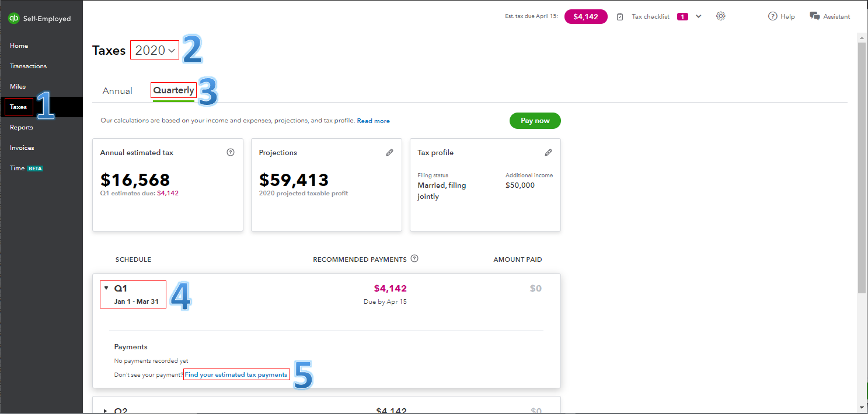Click the Tax checklist count badge
The height and width of the screenshot is (414, 868).
682,17
